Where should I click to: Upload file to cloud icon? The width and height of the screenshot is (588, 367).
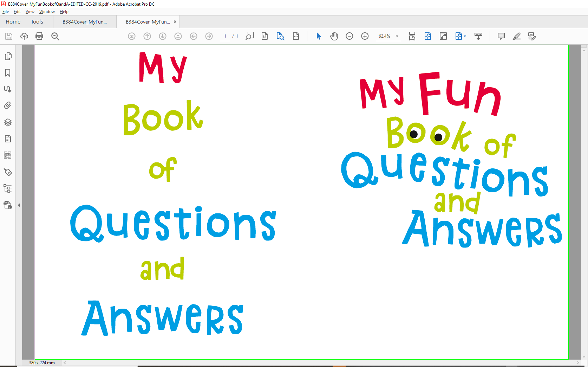(24, 36)
